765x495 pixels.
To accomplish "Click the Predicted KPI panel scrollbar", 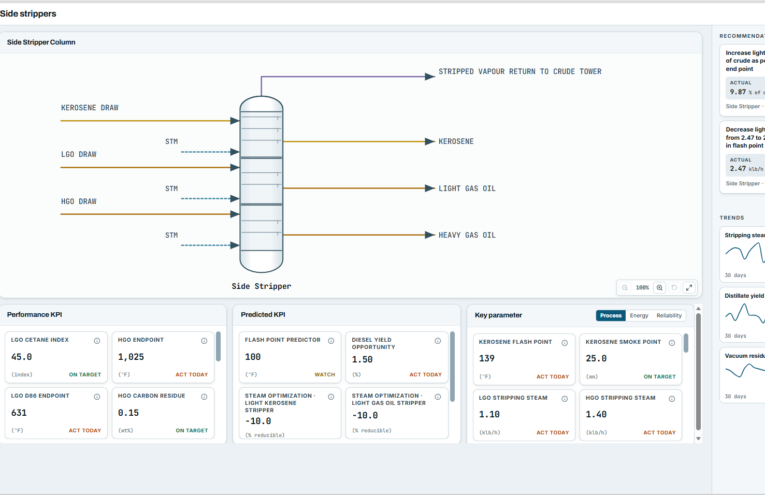I will 452,366.
